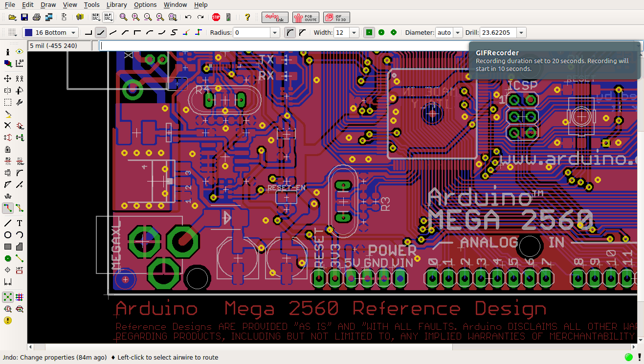Toggle the Show eye tool
This screenshot has height=364, width=644.
coord(20,51)
